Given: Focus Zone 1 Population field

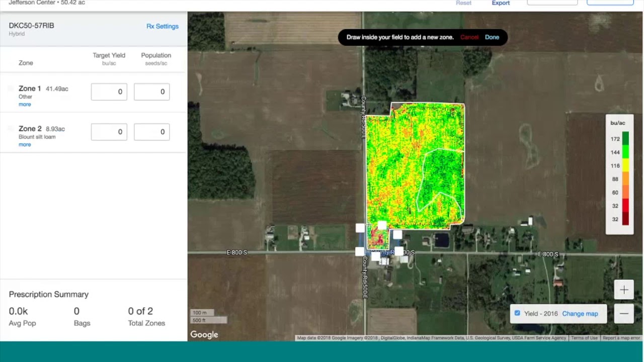Looking at the screenshot, I should 151,92.
